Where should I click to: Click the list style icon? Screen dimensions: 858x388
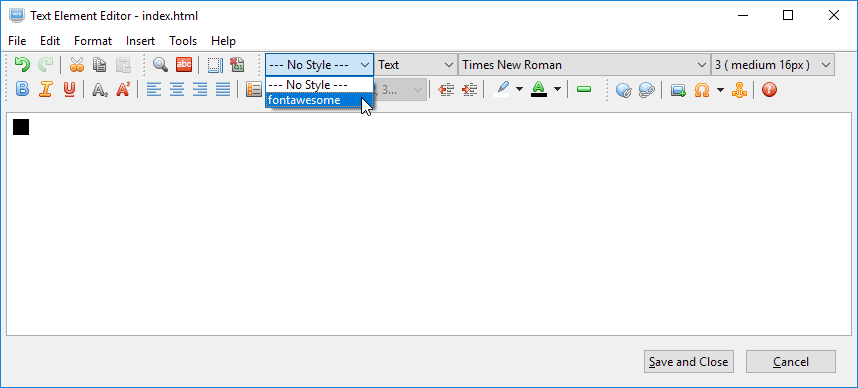tap(253, 89)
